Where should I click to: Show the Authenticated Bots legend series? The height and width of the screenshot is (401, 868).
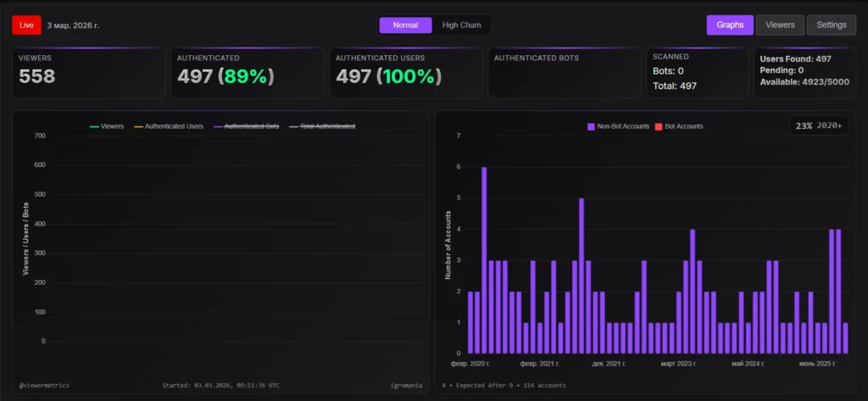(246, 126)
